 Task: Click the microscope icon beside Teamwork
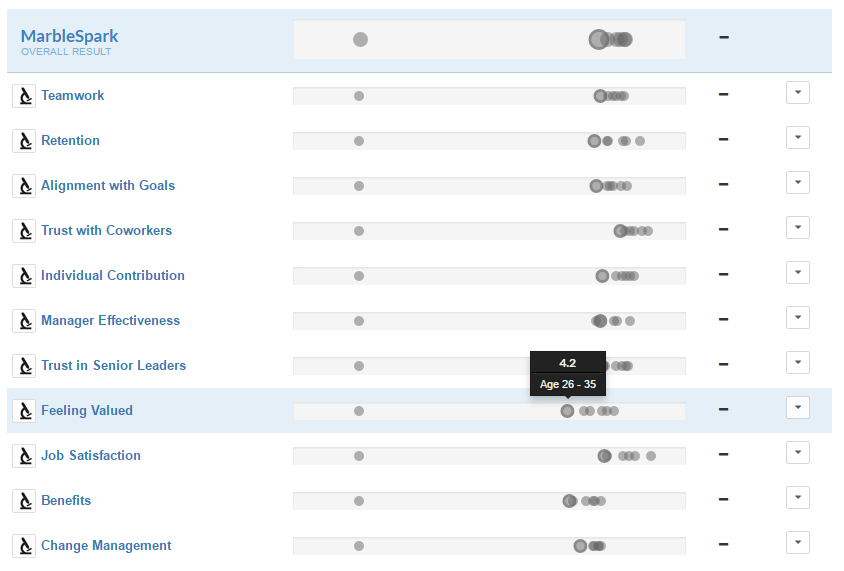click(24, 96)
